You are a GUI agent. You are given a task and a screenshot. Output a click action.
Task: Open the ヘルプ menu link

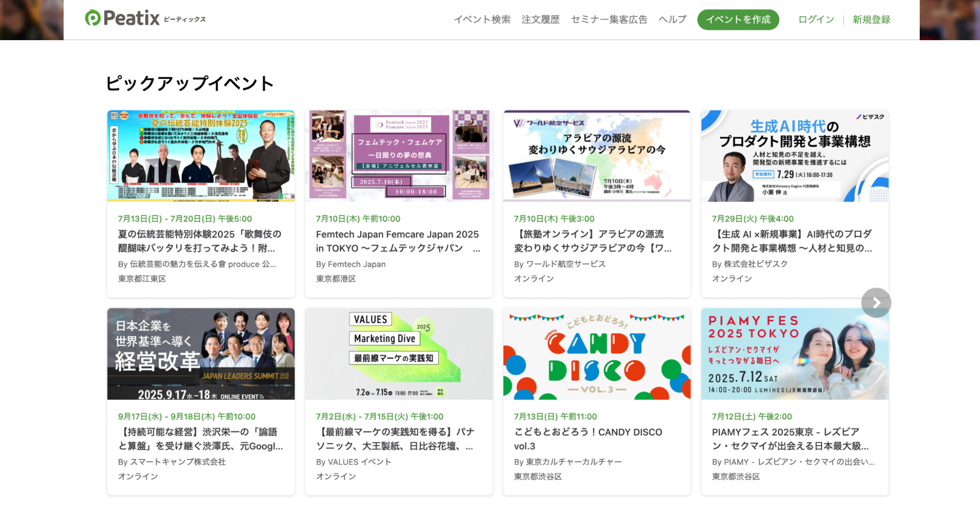tap(672, 20)
